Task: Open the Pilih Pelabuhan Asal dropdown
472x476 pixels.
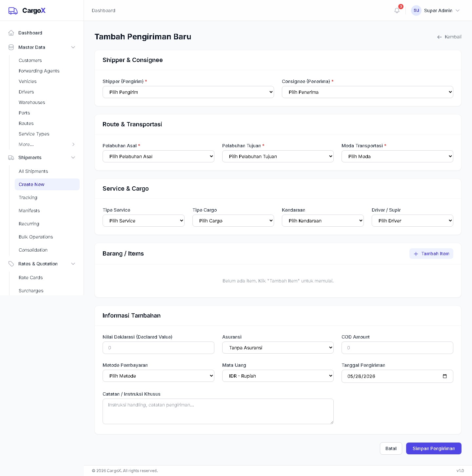Action: 158,156
